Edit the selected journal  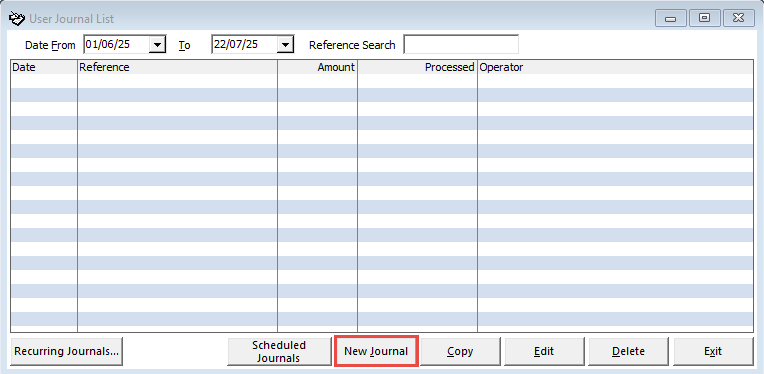coord(544,351)
